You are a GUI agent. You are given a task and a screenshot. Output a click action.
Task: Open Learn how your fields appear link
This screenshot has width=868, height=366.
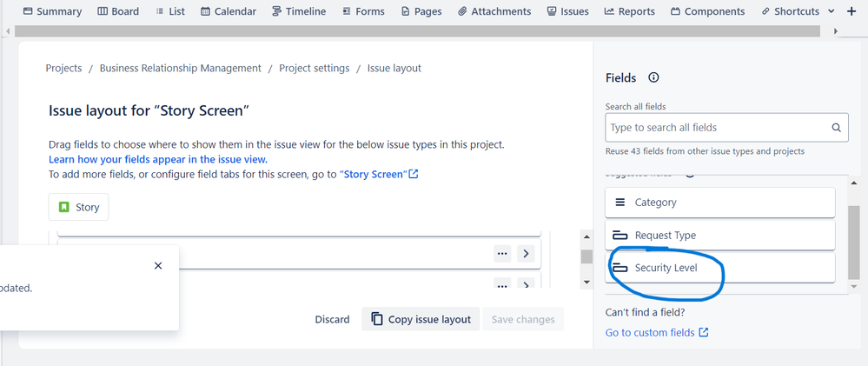158,159
